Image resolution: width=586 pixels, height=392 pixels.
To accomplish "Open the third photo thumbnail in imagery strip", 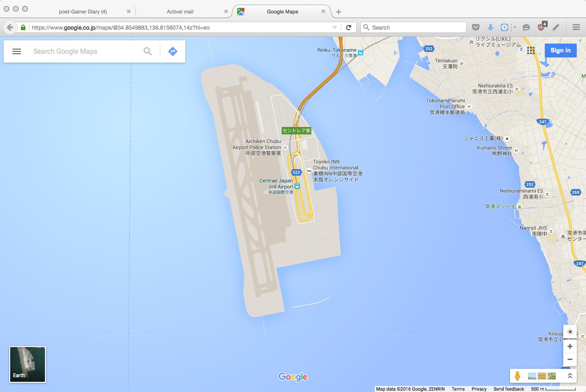I will (551, 376).
